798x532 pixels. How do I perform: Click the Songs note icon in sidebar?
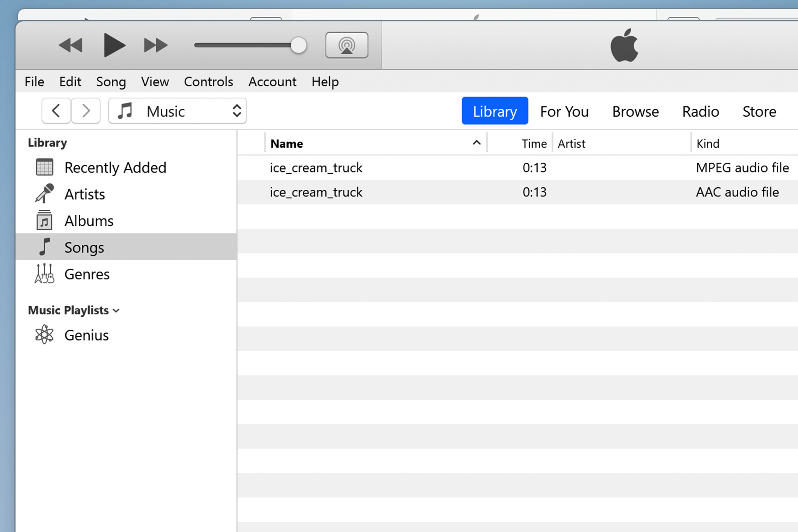[45, 247]
